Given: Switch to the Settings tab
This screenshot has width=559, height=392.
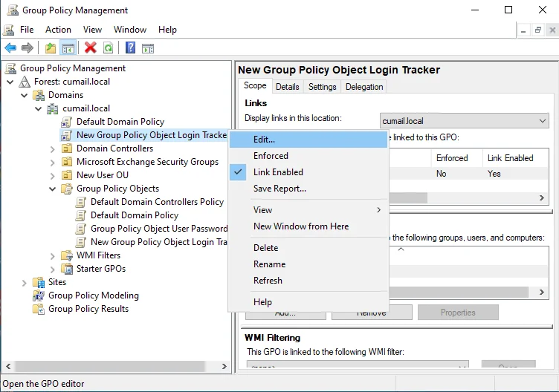Looking at the screenshot, I should click(x=323, y=87).
